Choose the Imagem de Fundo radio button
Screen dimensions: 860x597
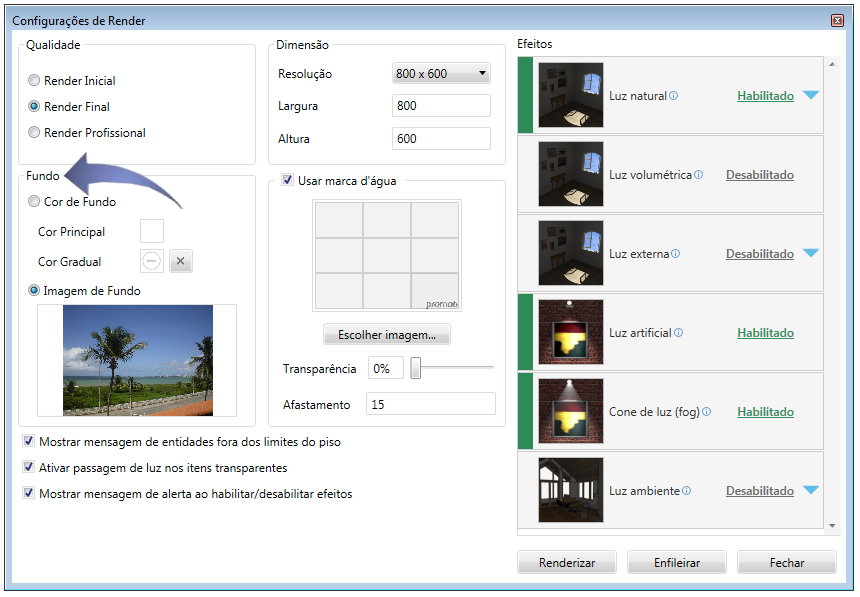[x=34, y=290]
